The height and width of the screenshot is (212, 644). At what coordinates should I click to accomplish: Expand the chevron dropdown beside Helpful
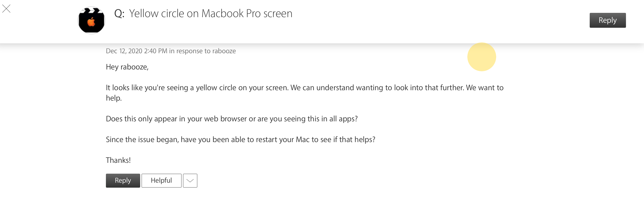click(190, 180)
